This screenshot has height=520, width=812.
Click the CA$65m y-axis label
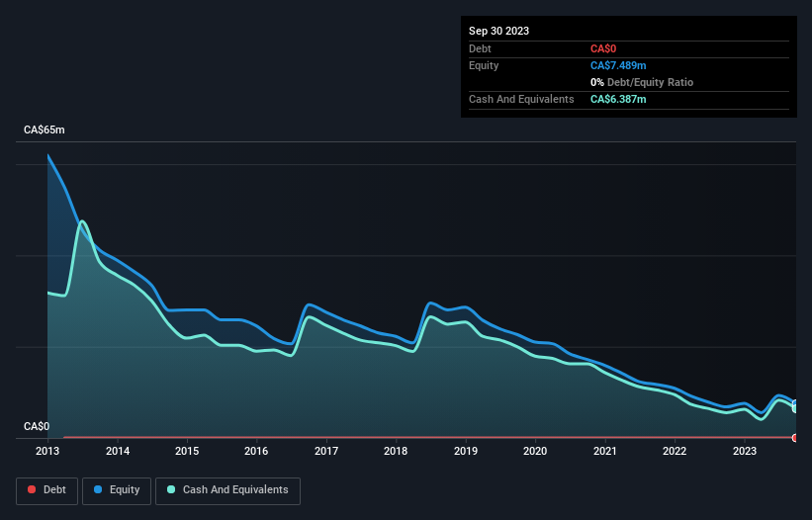coord(45,130)
